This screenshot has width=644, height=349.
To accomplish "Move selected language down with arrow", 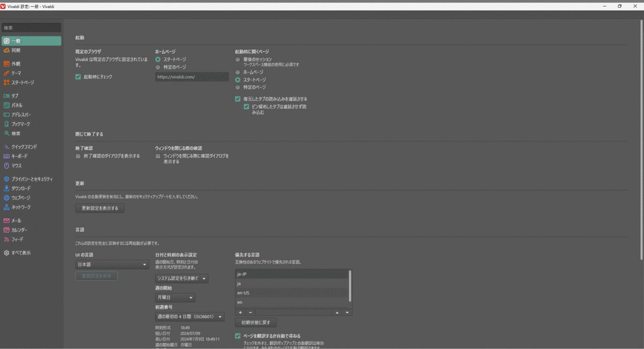I will tap(347, 312).
